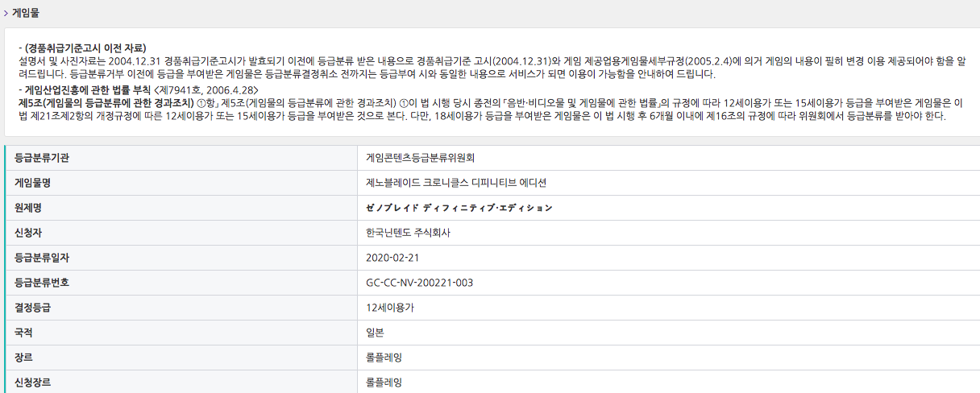
Task: Select the number GC-CC-NV-200221-003
Action: (420, 283)
